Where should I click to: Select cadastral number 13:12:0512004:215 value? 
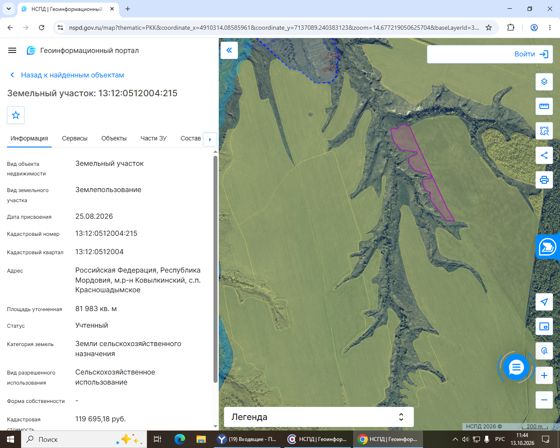(106, 233)
